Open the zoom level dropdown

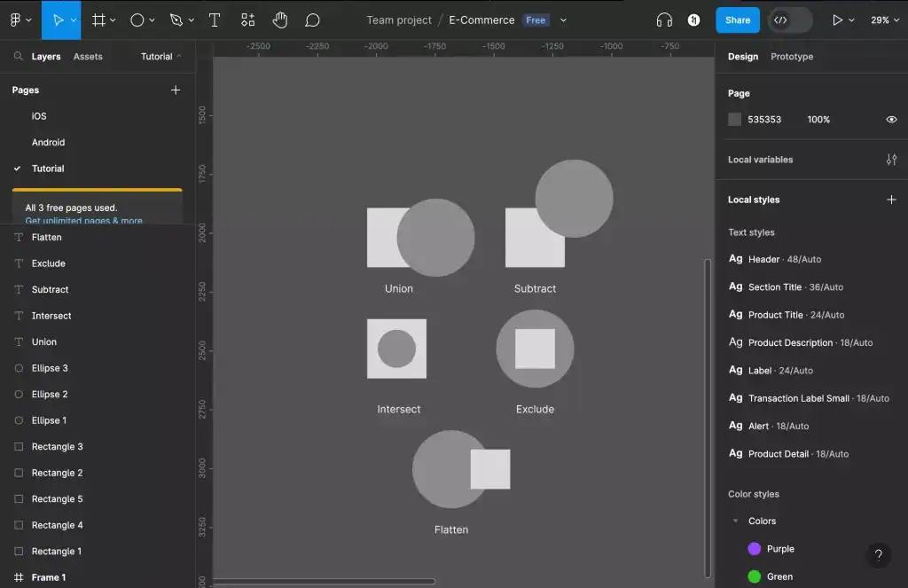pos(884,20)
